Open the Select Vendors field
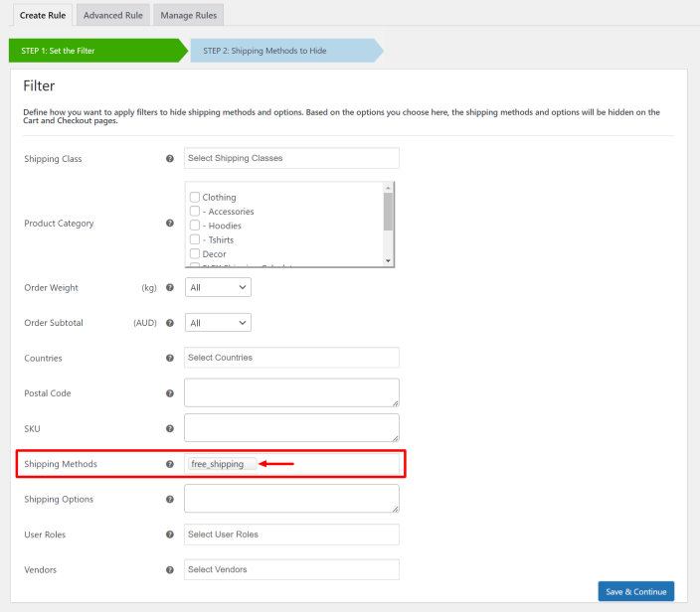The width and height of the screenshot is (700, 612). [x=291, y=569]
